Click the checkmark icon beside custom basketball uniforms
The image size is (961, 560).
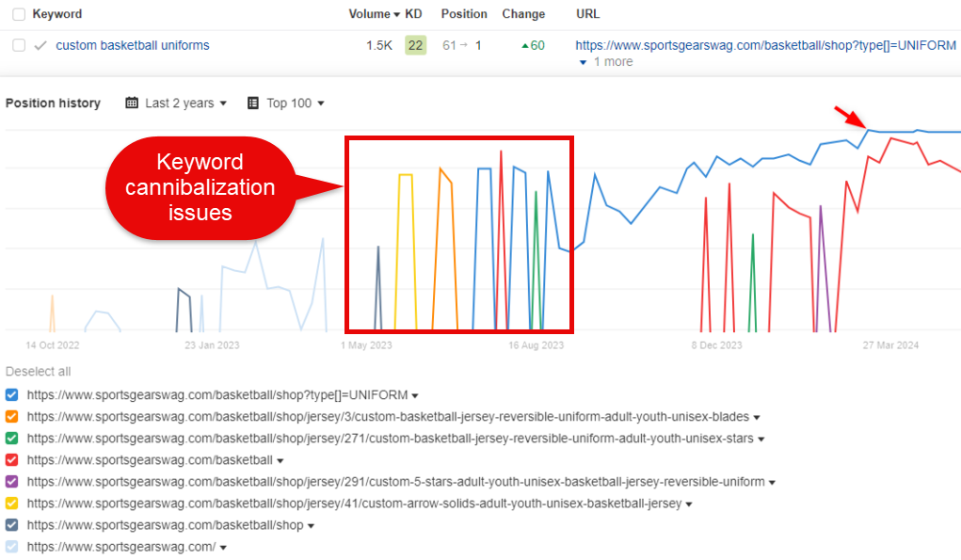click(40, 45)
